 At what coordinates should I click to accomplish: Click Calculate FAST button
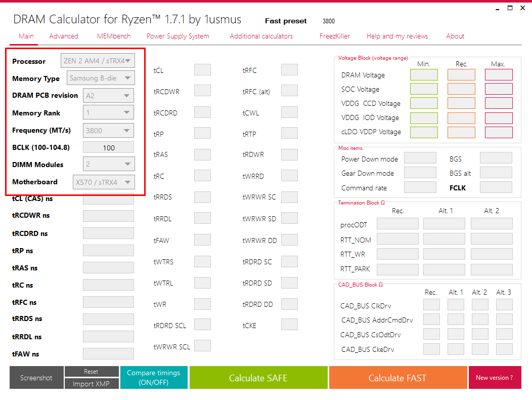coord(398,378)
